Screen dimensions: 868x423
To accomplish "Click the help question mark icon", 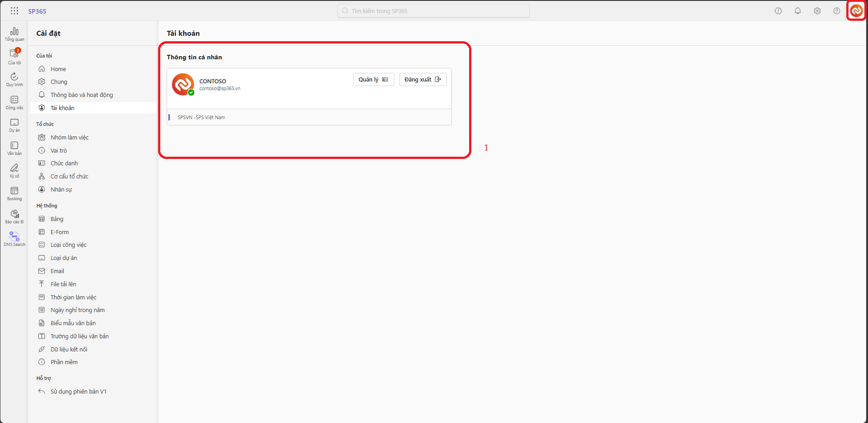I will click(836, 11).
